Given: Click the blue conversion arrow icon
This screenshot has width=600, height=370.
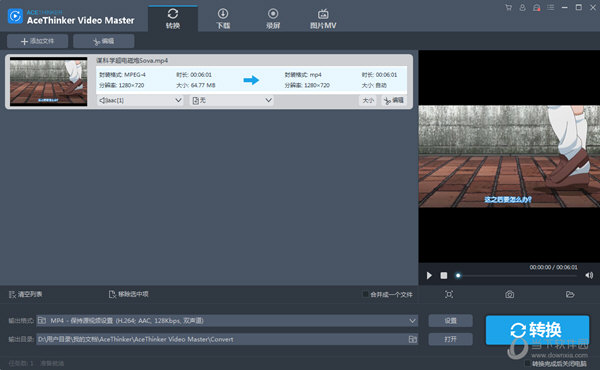Looking at the screenshot, I should [251, 80].
